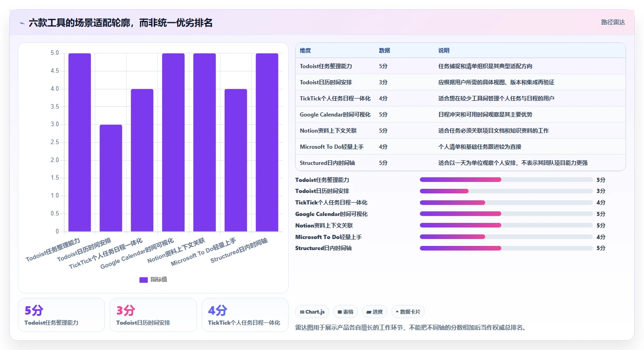
Task: Open the 3分 Todoist日历时间安排 stat card
Action: 153,315
